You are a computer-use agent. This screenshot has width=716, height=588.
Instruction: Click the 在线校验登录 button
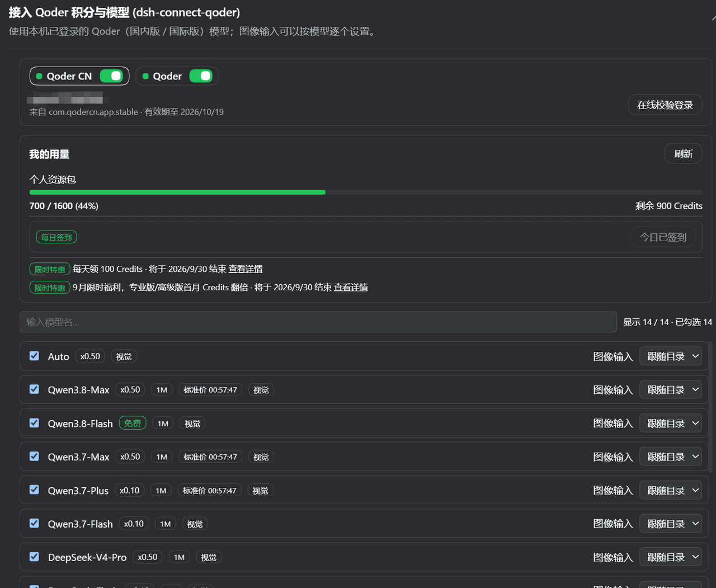665,105
